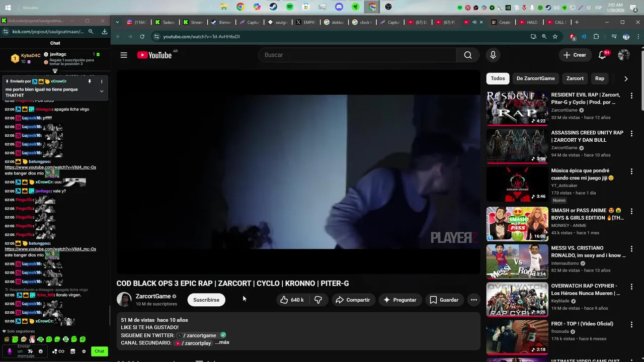
Task: Open the Crear create menu
Action: [575, 55]
